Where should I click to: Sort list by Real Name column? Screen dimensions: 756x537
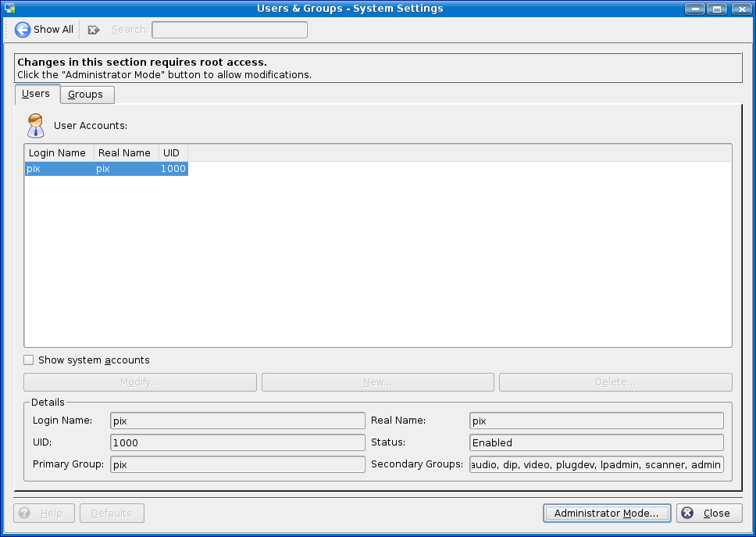tap(125, 153)
